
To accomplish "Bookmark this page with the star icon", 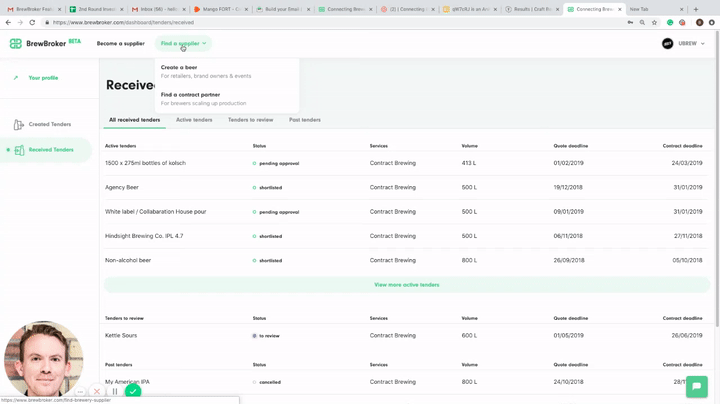I will [655, 22].
